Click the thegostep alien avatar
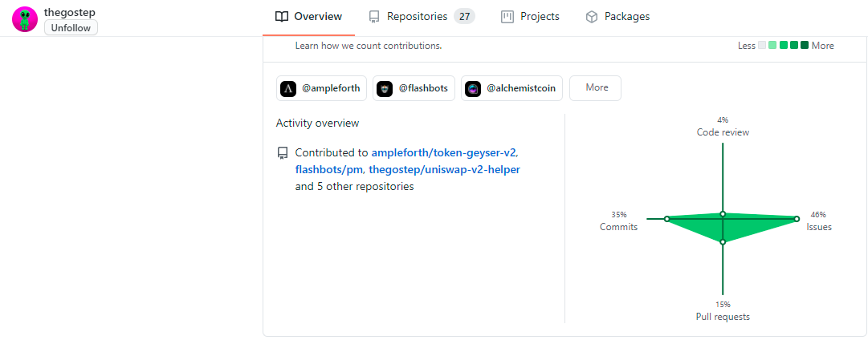868x340 pixels. 24,19
